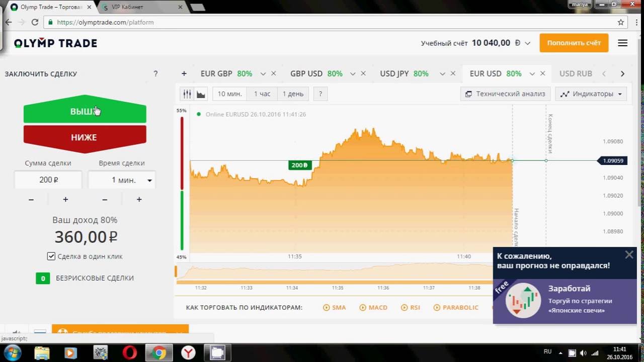Screen dimensions: 644x362
Task: Decrease deal time with minus
Action: 105,200
